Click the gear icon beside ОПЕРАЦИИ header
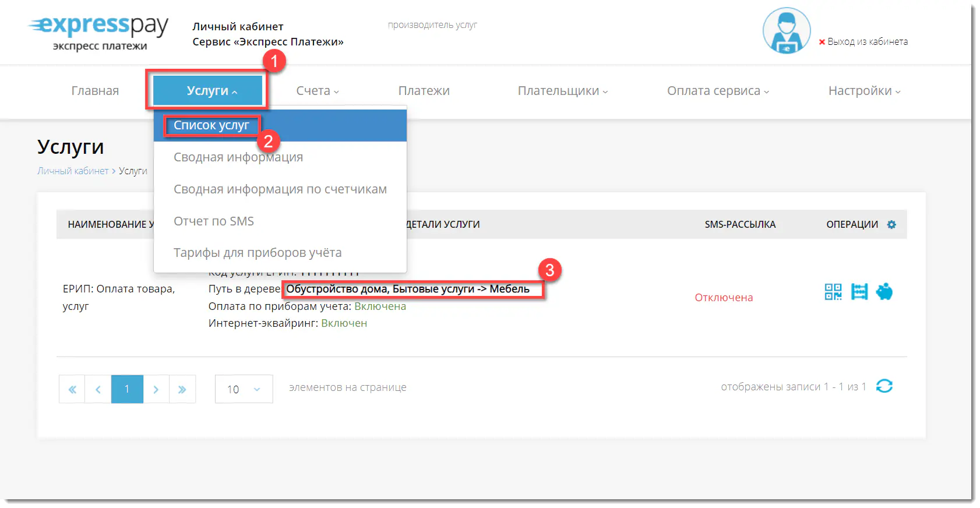 [891, 224]
